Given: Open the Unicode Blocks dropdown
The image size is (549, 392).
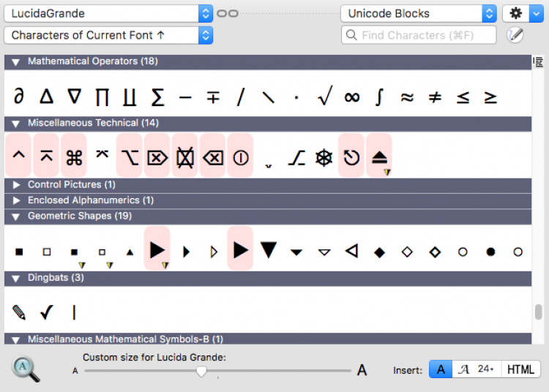Looking at the screenshot, I should pyautogui.click(x=419, y=14).
